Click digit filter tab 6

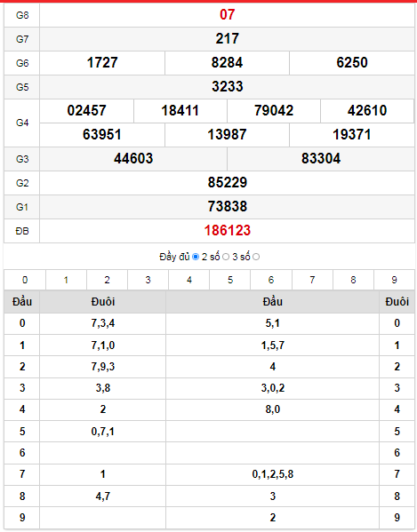(271, 280)
